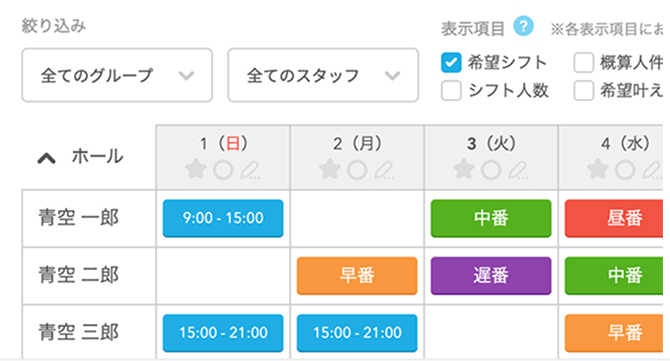The height and width of the screenshot is (361, 670).
Task: Open the 全てのスタッフ dropdown
Action: pyautogui.click(x=323, y=75)
